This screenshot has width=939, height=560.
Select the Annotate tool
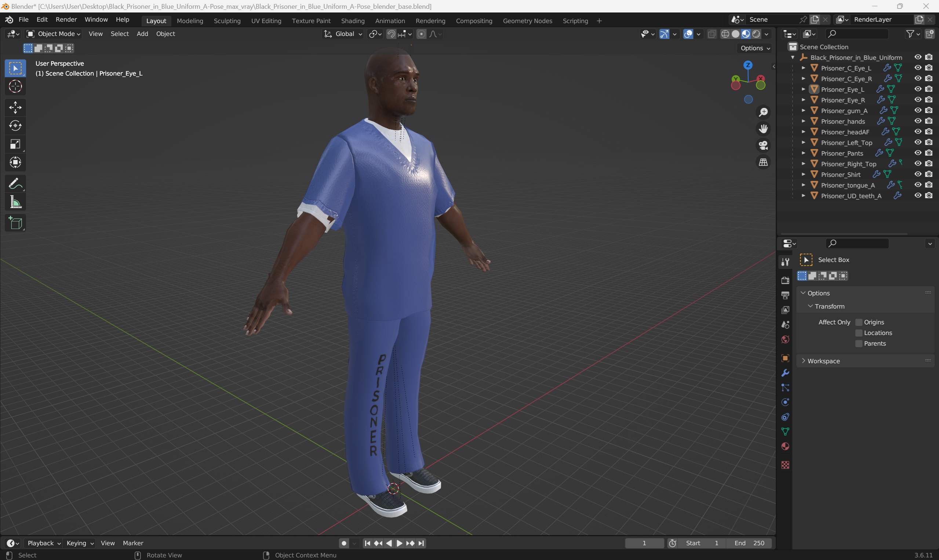click(x=15, y=184)
